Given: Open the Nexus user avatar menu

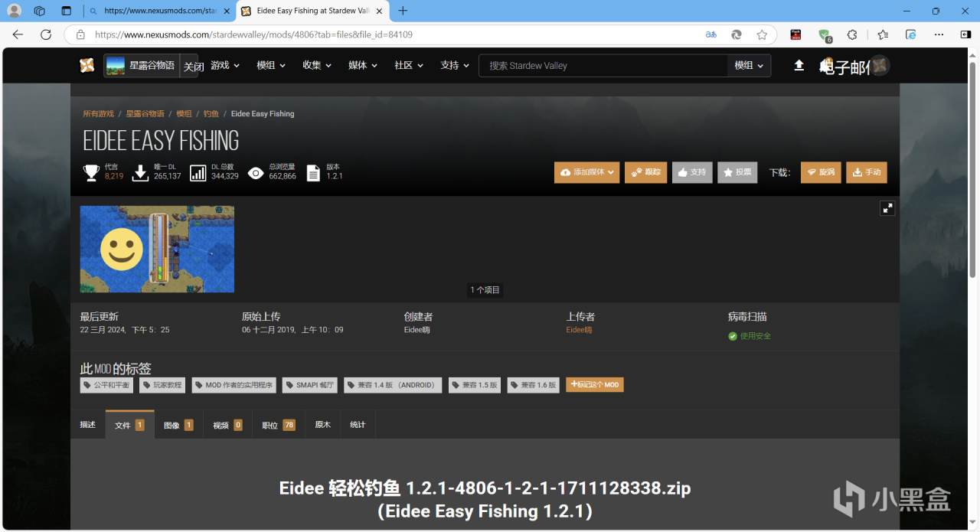Looking at the screenshot, I should pos(880,66).
